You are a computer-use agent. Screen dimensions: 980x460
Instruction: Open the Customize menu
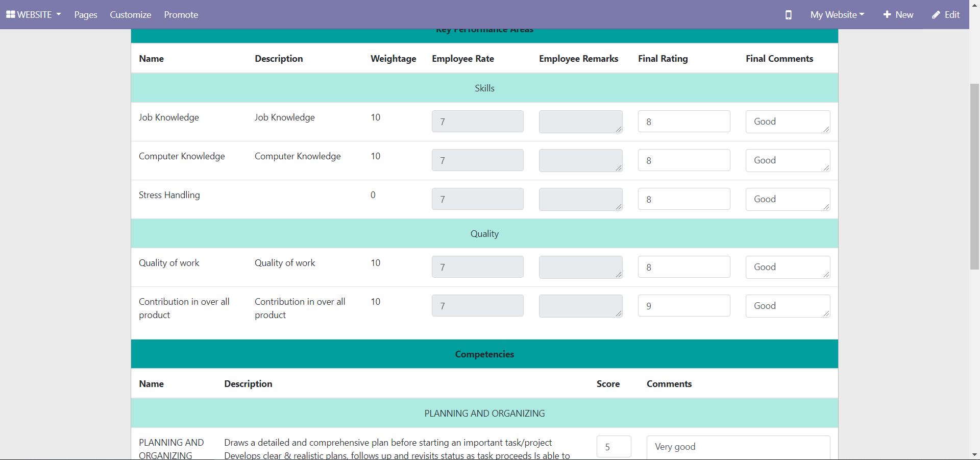tap(130, 15)
